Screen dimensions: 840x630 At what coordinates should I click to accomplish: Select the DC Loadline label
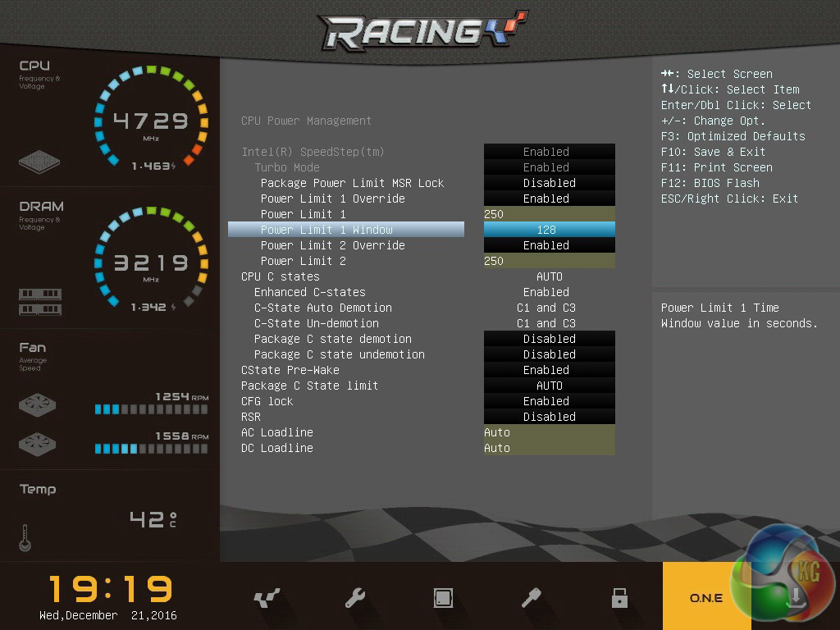[277, 447]
